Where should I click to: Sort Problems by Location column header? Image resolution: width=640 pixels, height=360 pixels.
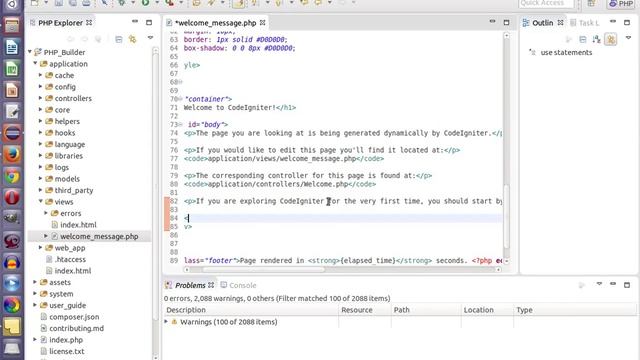click(487, 310)
